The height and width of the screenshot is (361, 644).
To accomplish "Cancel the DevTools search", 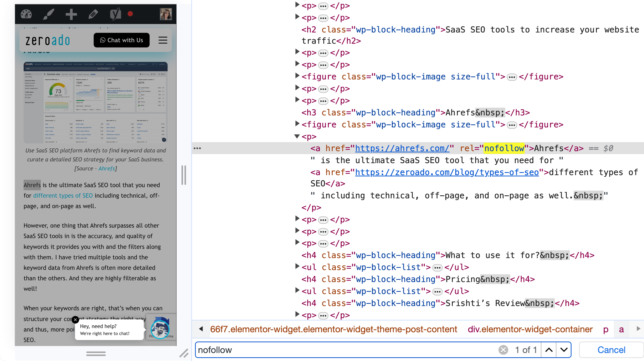I will tap(611, 350).
